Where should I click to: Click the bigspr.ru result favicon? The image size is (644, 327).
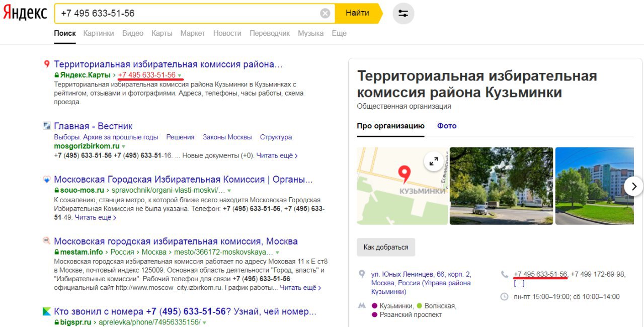point(47,311)
